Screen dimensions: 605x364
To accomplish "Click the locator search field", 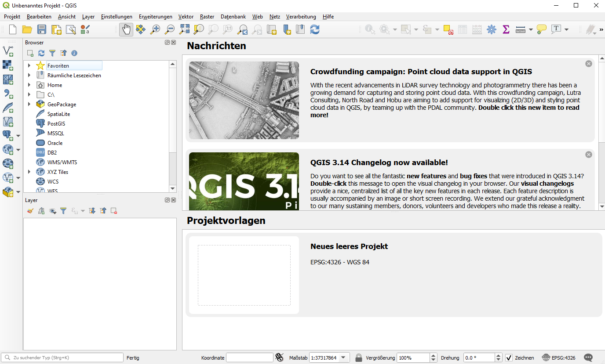I will click(62, 357).
